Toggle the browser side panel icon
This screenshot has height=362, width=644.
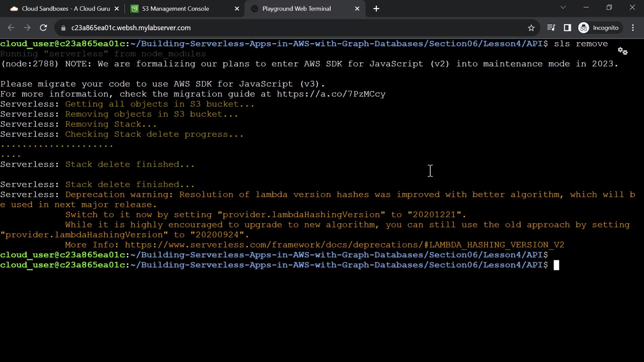[567, 28]
